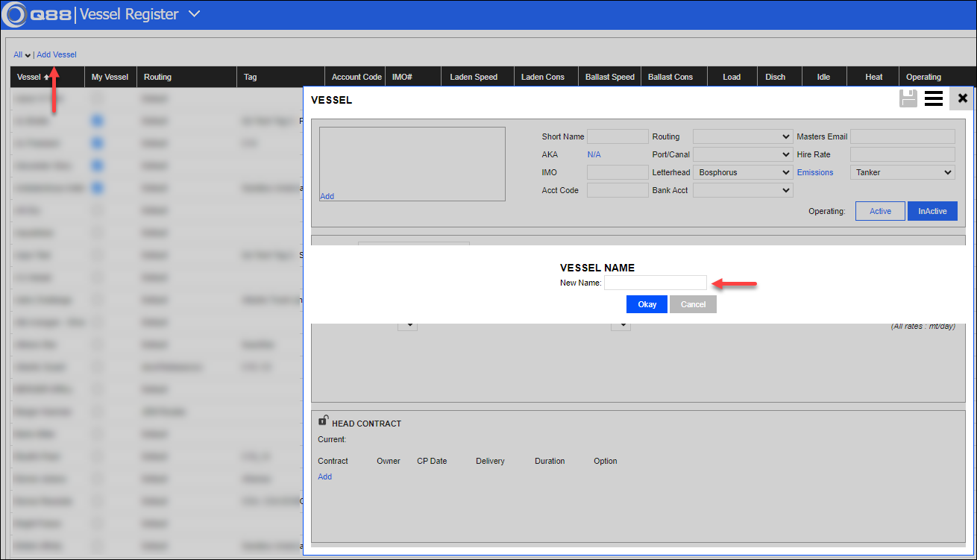This screenshot has width=977, height=560.
Task: Toggle the topmost My Vessel checkbox
Action: (x=98, y=98)
